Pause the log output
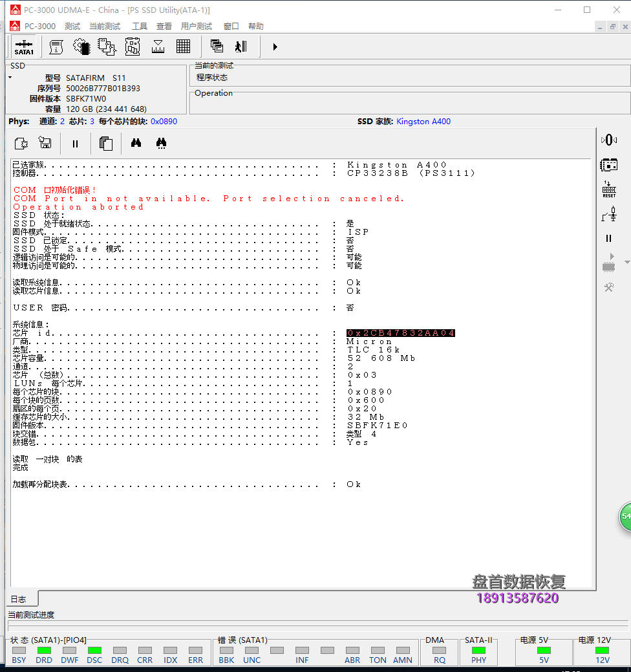The height and width of the screenshot is (672, 631). tap(75, 144)
